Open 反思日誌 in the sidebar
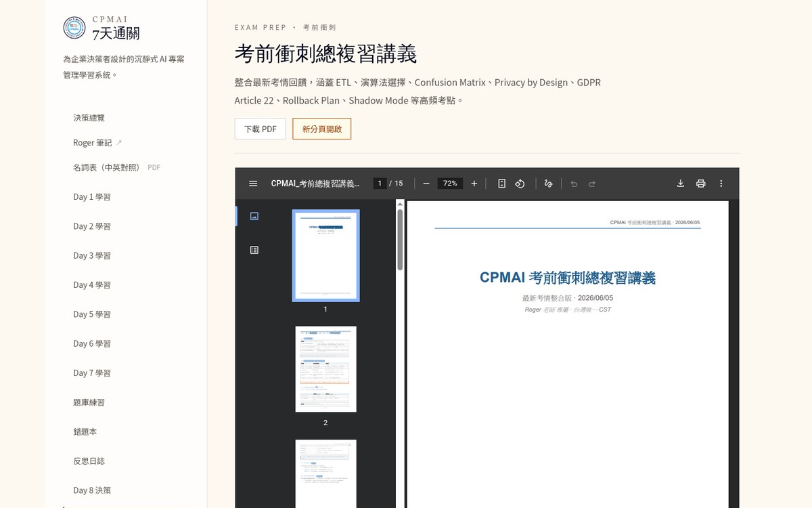812x508 pixels. coord(89,461)
